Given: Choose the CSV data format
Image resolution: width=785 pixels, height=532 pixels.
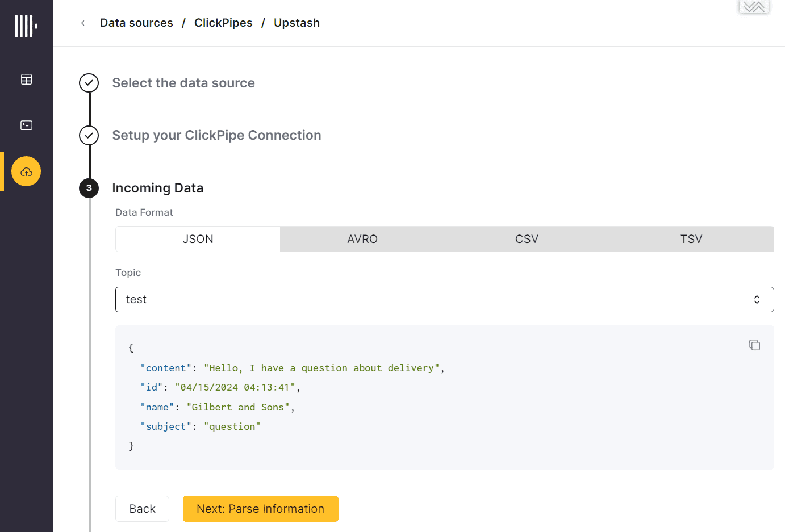Looking at the screenshot, I should 527,239.
